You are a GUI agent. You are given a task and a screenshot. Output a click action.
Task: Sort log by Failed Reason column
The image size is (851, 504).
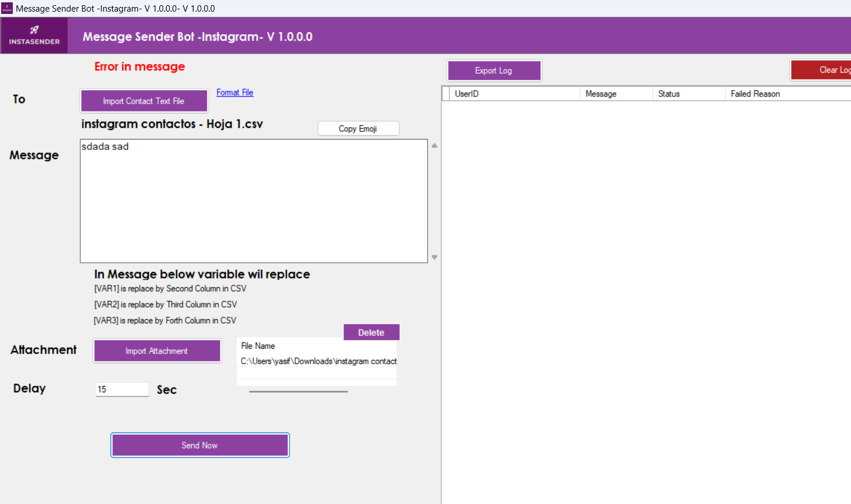tap(788, 94)
